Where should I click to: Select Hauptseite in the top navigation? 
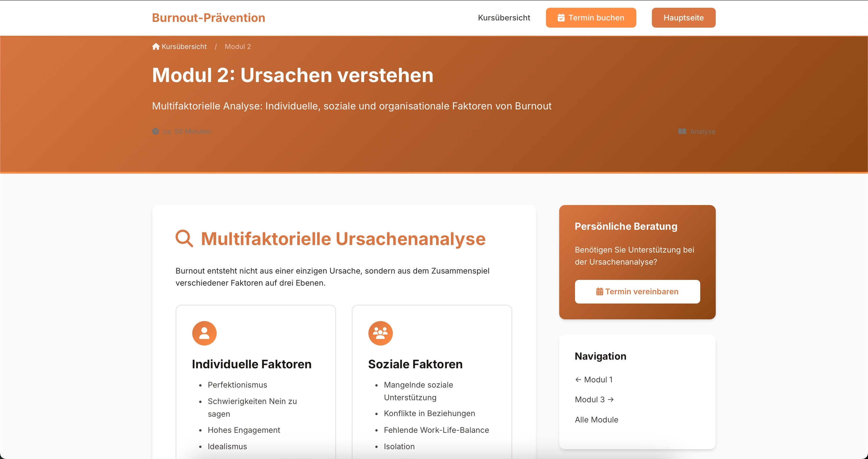pyautogui.click(x=683, y=18)
